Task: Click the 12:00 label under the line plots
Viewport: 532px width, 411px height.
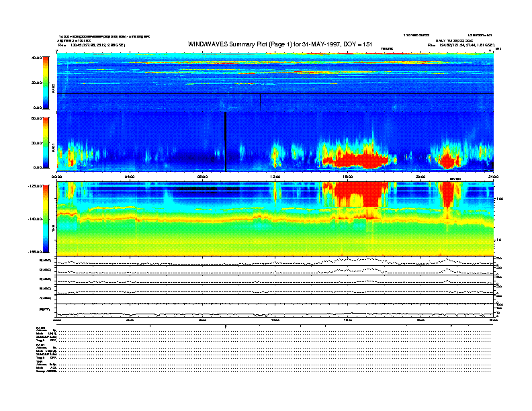Action: point(275,320)
